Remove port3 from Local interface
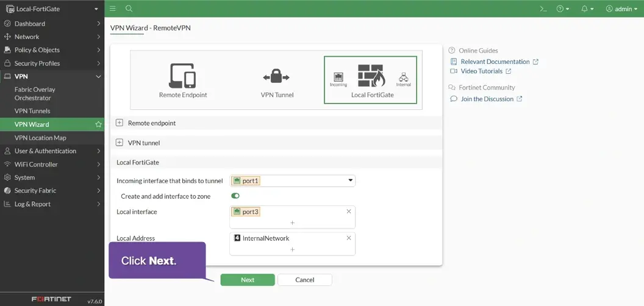 click(x=349, y=212)
